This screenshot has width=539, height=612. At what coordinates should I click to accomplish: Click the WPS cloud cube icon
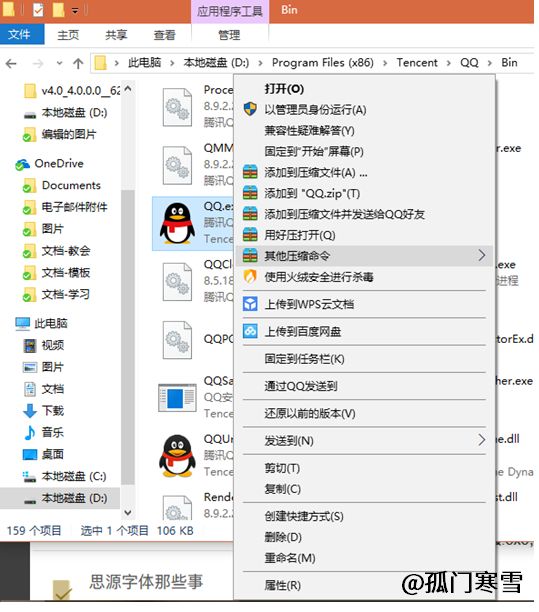pos(250,304)
